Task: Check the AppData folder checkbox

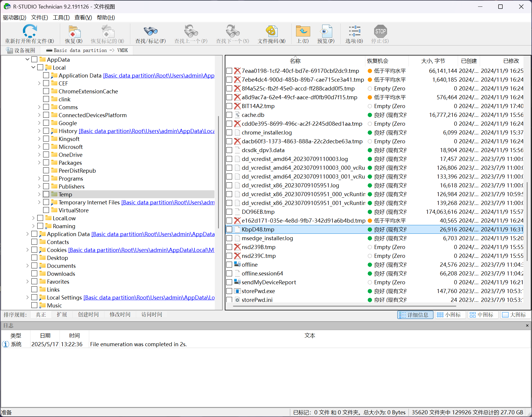Action: pos(34,59)
